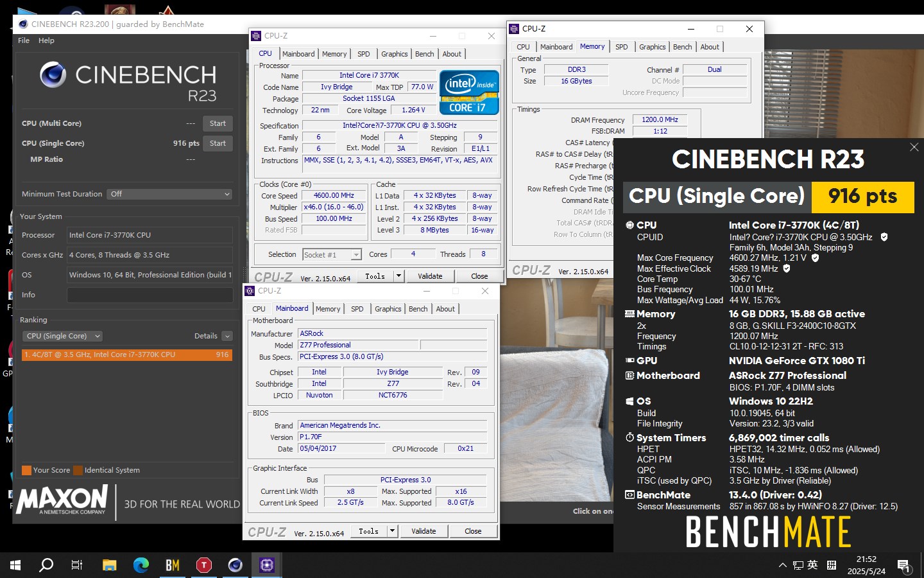Click the Max Effective Clock shield icon
The width and height of the screenshot is (924, 578).
787,268
